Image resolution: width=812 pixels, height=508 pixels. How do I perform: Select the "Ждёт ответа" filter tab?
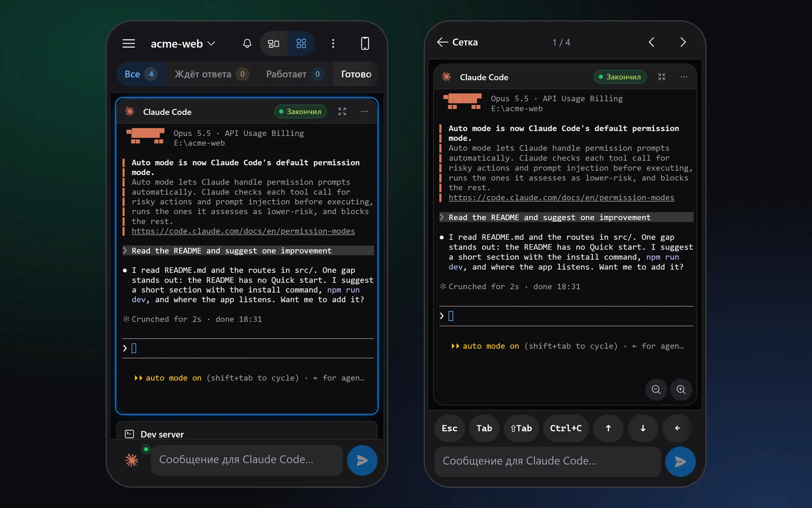tap(212, 74)
